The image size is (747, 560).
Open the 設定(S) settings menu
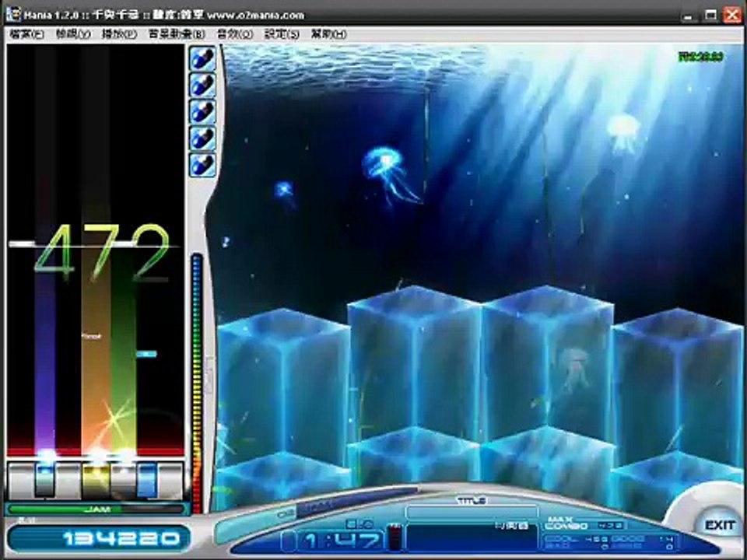coord(282,34)
